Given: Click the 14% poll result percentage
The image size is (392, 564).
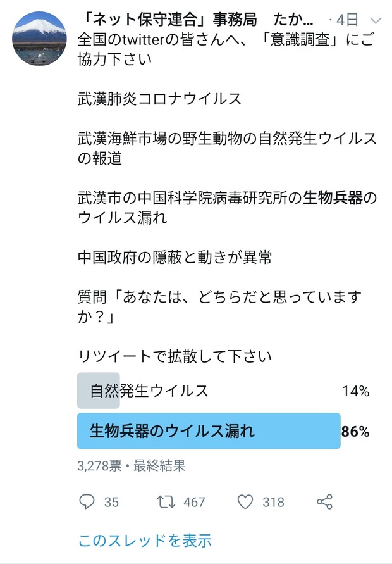Looking at the screenshot, I should pos(356,391).
